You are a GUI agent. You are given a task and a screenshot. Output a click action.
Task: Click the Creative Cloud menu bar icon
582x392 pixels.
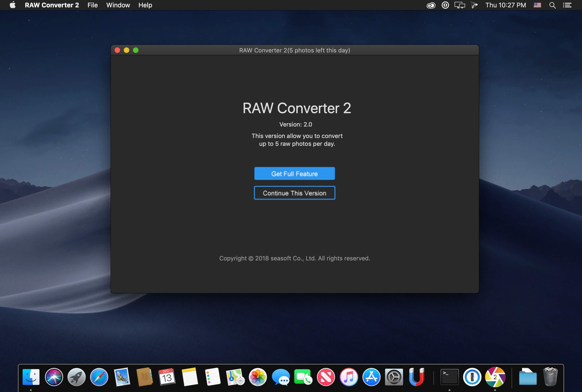click(x=431, y=5)
